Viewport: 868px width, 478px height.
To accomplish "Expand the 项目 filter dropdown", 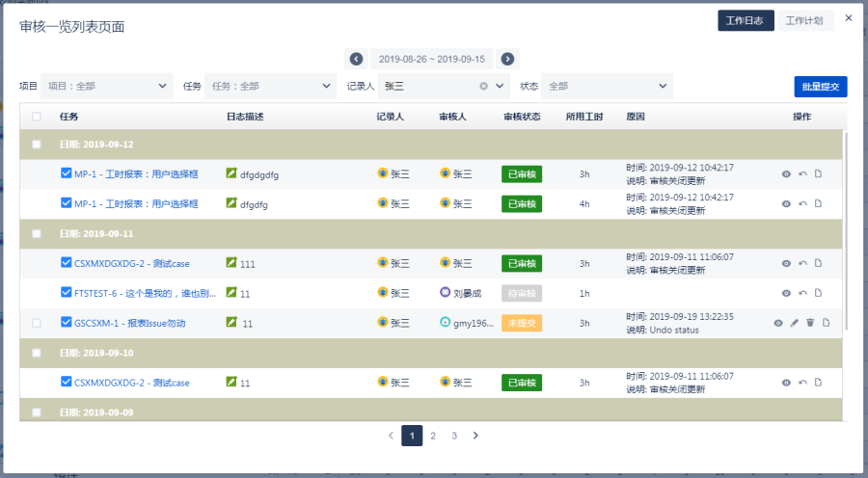I will click(x=108, y=86).
